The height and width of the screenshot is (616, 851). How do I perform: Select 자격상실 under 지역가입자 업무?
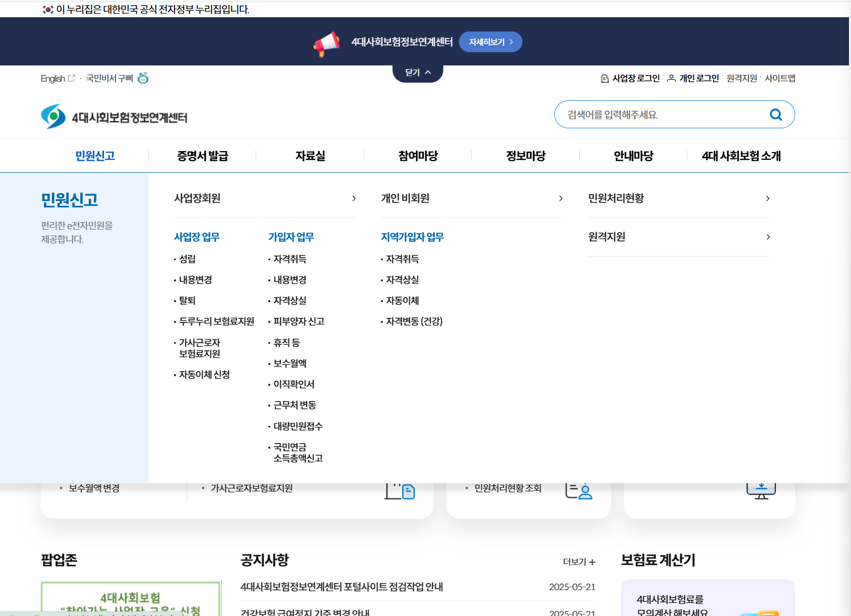[x=402, y=280]
